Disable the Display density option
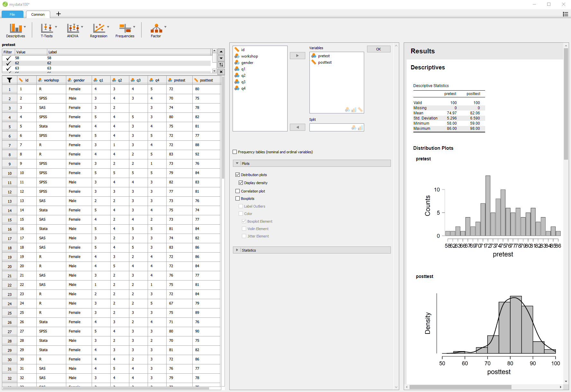The image size is (571, 392). click(241, 183)
